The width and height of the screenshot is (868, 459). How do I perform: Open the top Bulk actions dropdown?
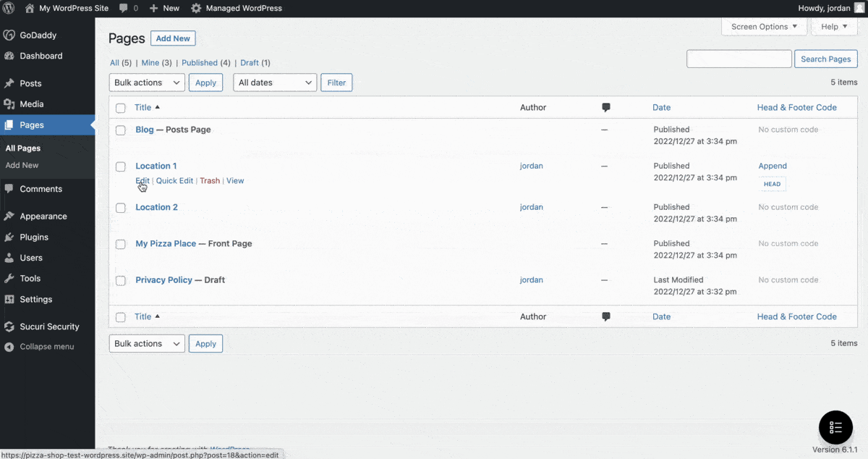pos(147,83)
